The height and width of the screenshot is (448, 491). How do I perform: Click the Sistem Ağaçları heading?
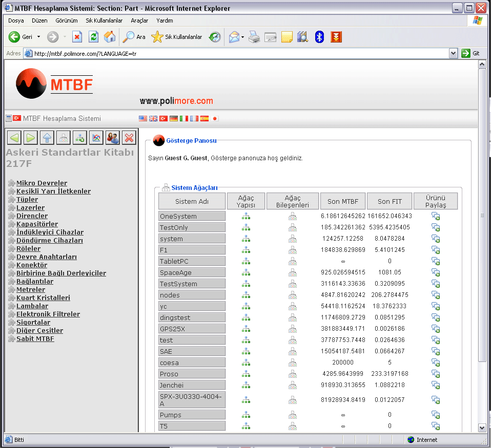[194, 188]
